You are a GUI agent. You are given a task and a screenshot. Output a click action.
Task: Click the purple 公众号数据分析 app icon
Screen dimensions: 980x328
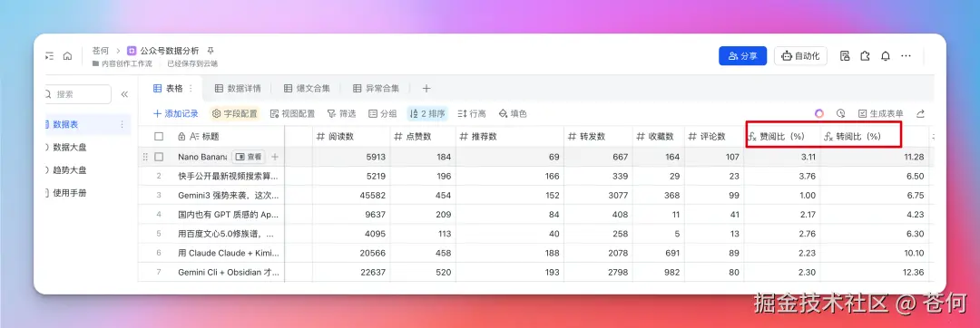[x=132, y=51]
